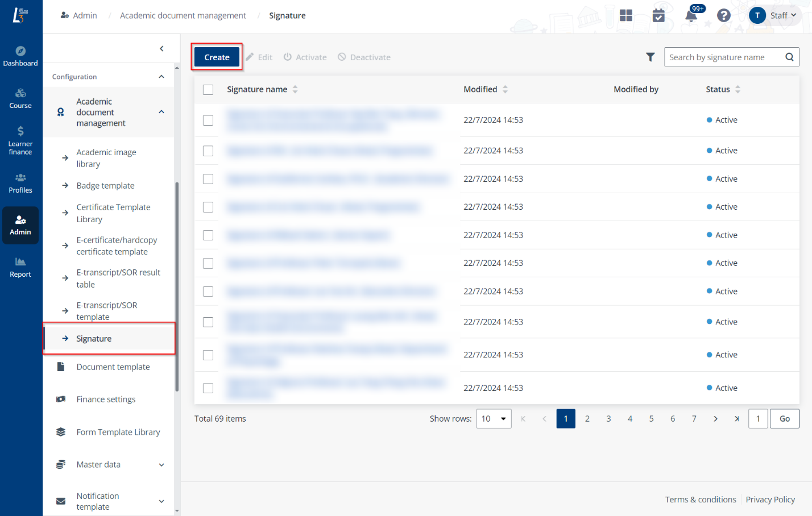The image size is (812, 516).
Task: Click the filter funnel icon
Action: coord(651,57)
